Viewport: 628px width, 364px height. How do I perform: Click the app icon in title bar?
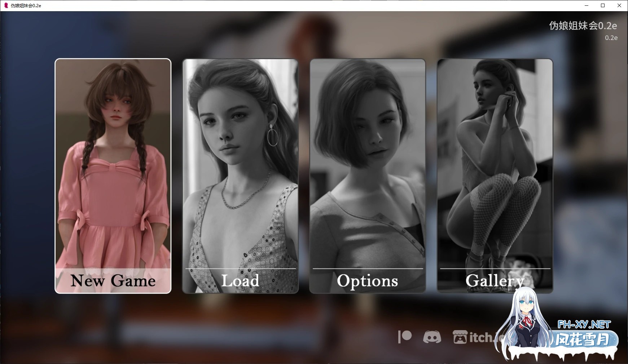click(6, 5)
